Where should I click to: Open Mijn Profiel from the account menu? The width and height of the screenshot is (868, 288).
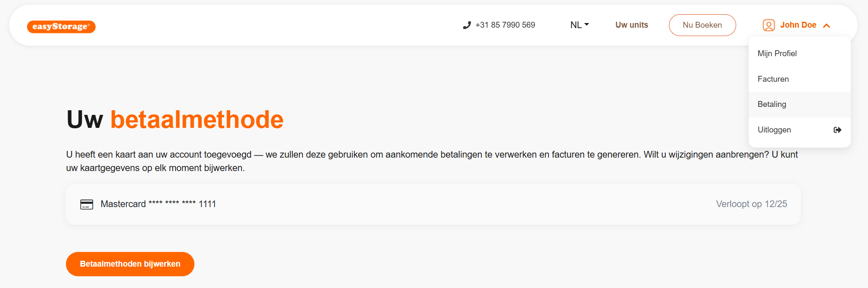pyautogui.click(x=777, y=54)
